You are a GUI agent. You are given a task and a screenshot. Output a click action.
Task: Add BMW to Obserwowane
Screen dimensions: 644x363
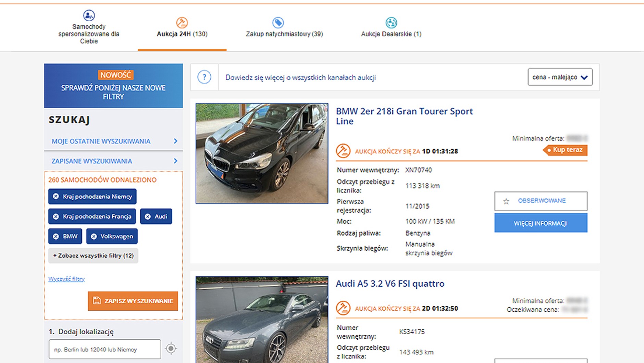tap(541, 201)
